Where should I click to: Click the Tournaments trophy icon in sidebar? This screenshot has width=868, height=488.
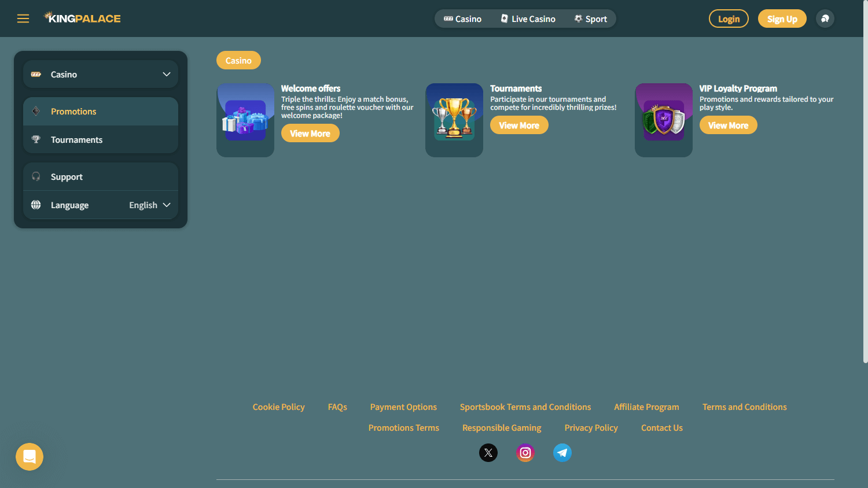pos(35,139)
